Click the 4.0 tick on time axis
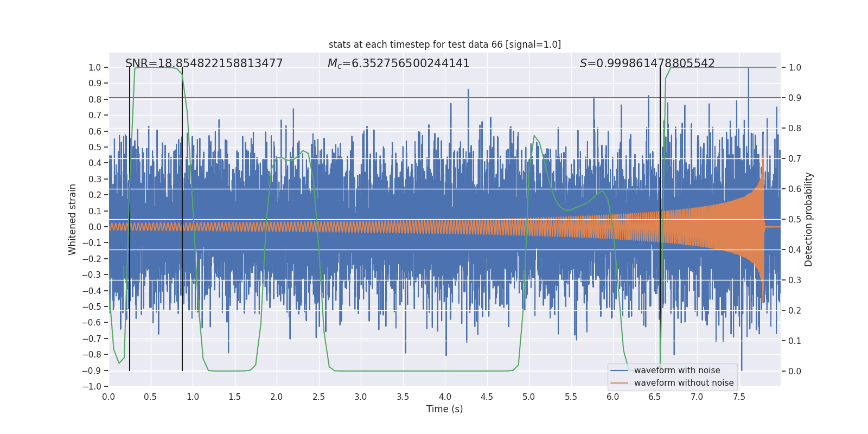Screen dimensions: 868x434 (x=445, y=397)
